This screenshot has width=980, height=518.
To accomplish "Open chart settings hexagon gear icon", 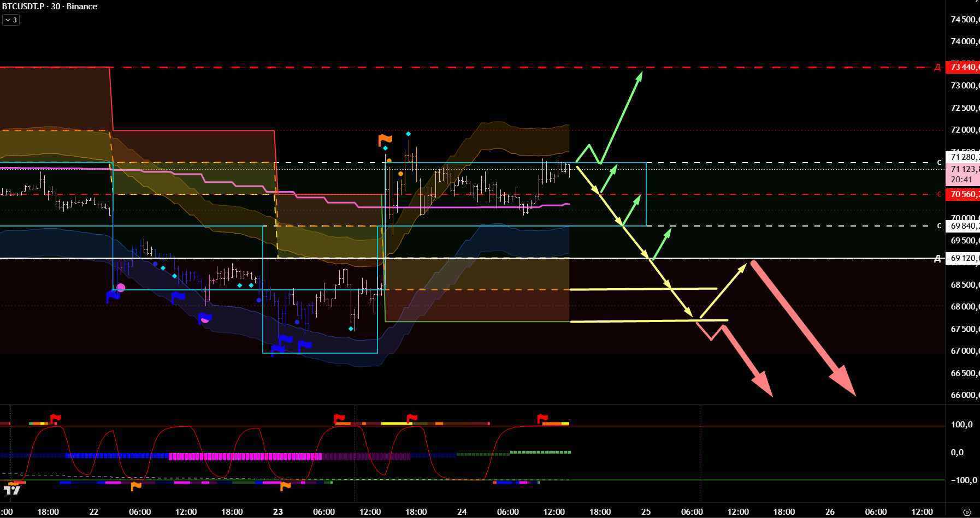I will [966, 512].
